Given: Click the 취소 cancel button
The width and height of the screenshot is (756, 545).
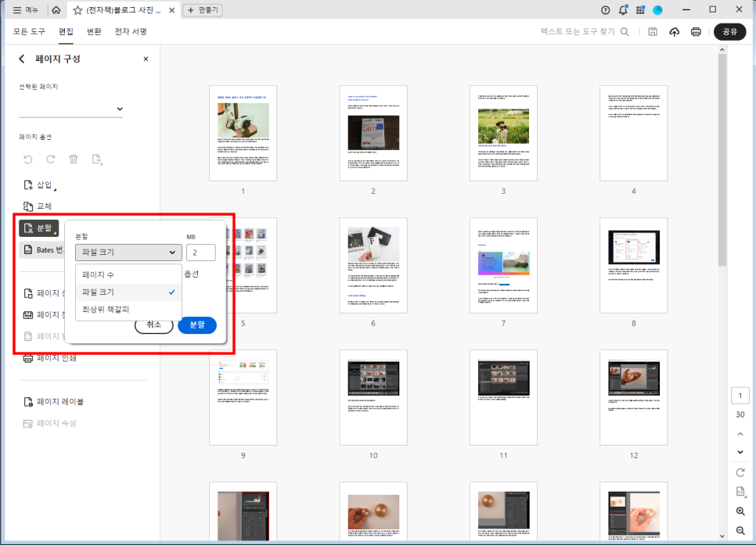Looking at the screenshot, I should coord(154,324).
